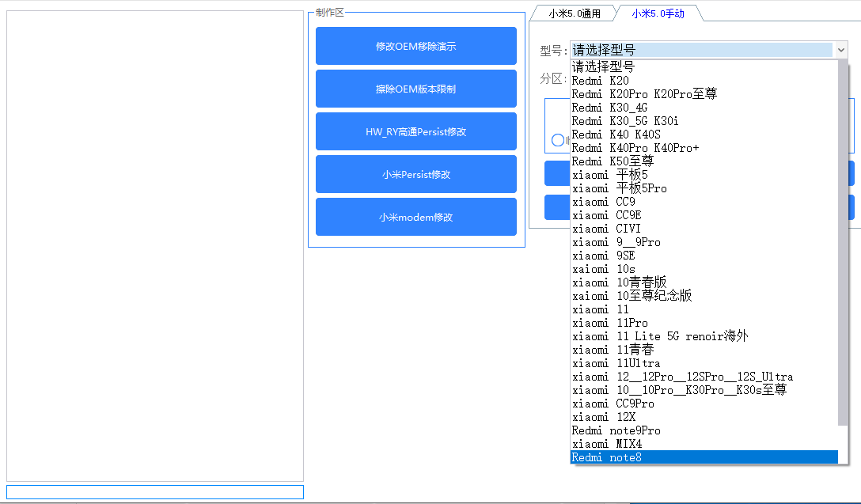Viewport: 861px width, 504px height.
Task: Click the 擦除OEM版本限制 button
Action: tap(415, 89)
